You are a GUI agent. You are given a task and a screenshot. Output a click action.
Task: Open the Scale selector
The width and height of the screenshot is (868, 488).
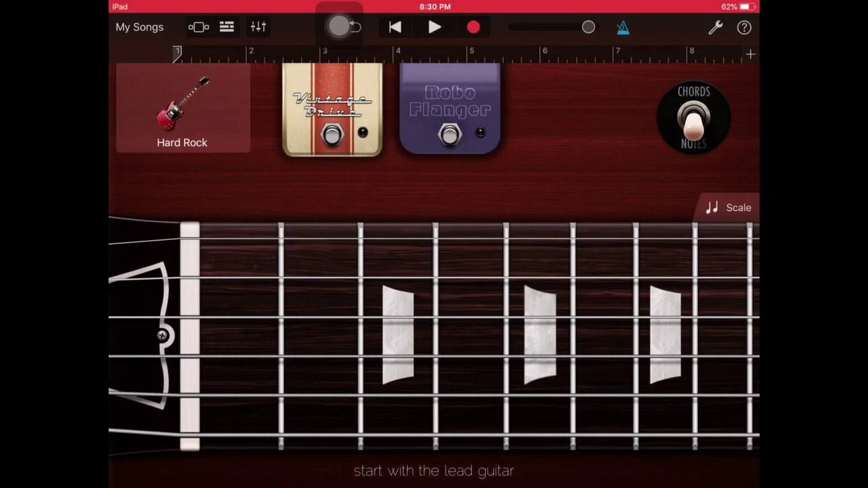point(728,208)
